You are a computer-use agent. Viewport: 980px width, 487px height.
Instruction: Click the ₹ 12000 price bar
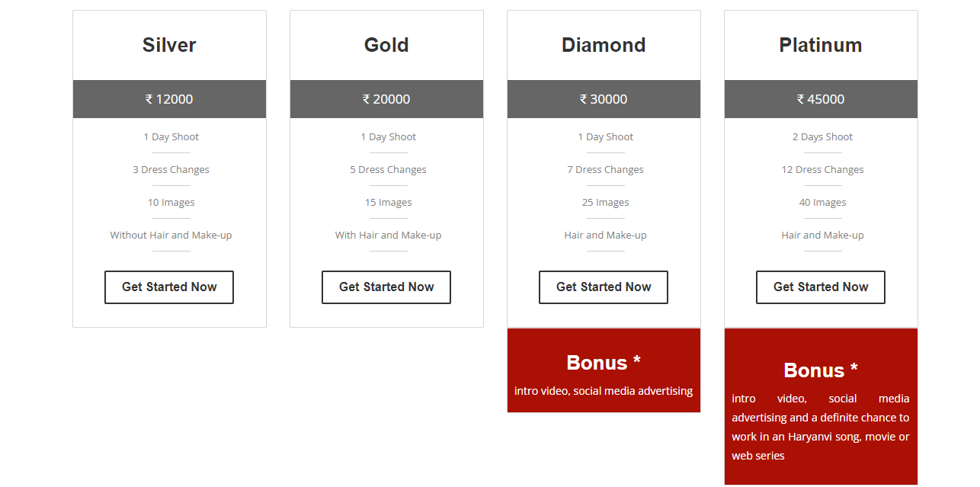point(169,99)
